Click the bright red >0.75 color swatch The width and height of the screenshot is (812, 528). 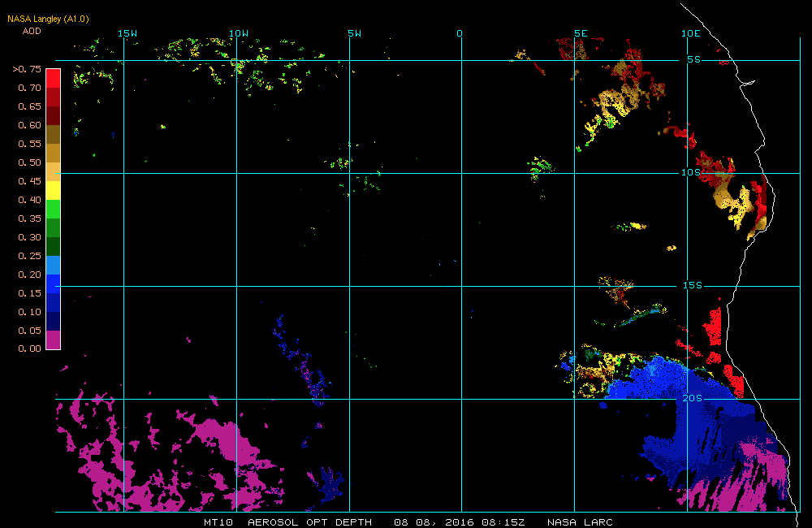[54, 78]
